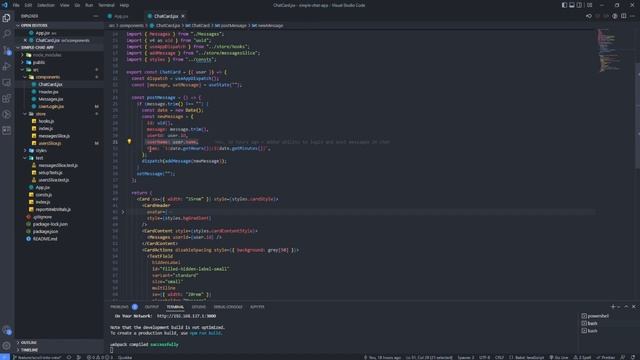Open Messages.jsx in the explorer
This screenshot has height=360, width=640.
click(x=51, y=99)
